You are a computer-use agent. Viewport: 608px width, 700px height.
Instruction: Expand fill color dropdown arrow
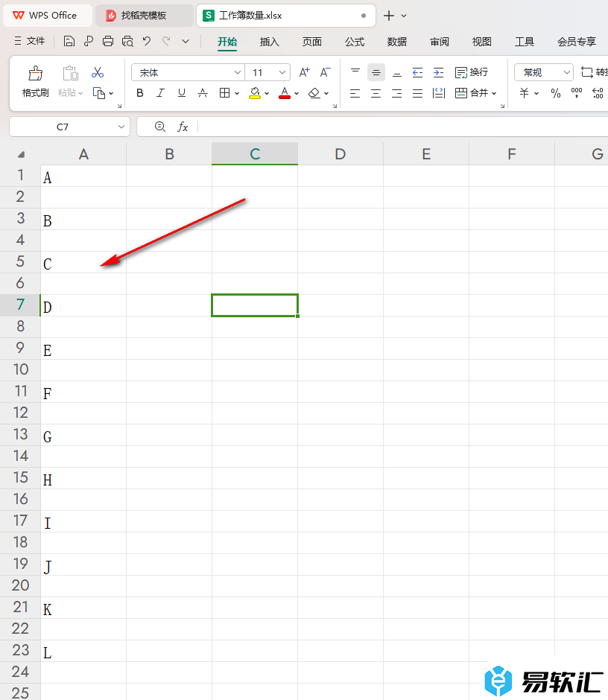click(267, 93)
